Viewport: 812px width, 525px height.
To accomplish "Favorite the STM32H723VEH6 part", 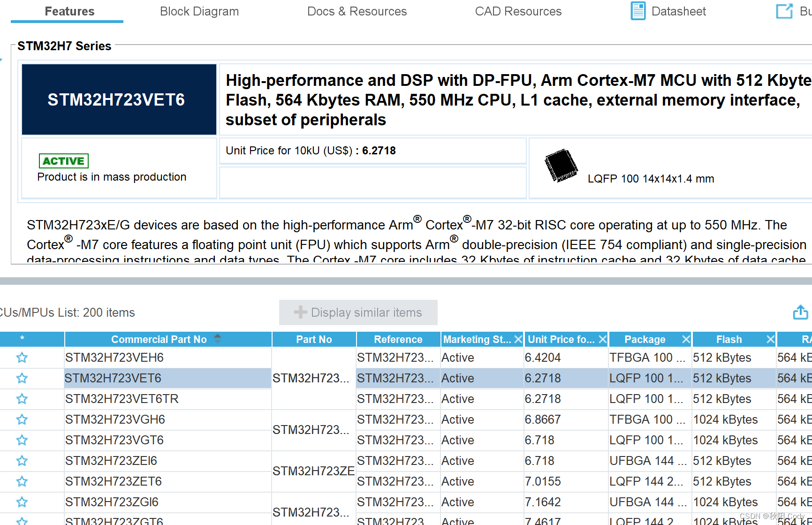I will coord(22,357).
